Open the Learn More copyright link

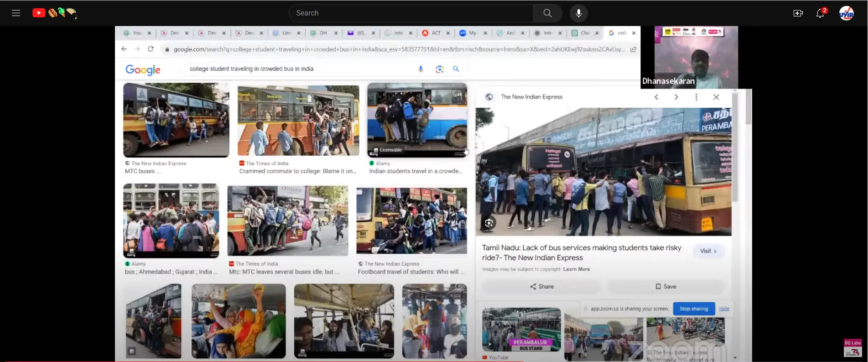click(577, 269)
